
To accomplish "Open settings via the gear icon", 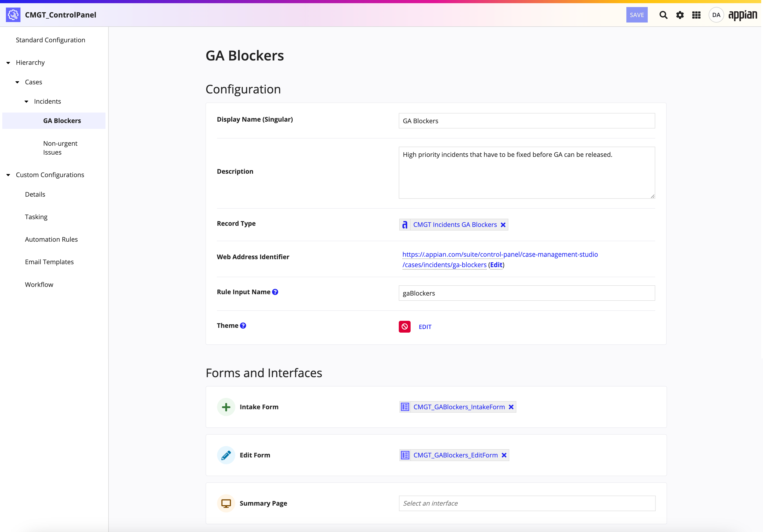I will pyautogui.click(x=680, y=15).
